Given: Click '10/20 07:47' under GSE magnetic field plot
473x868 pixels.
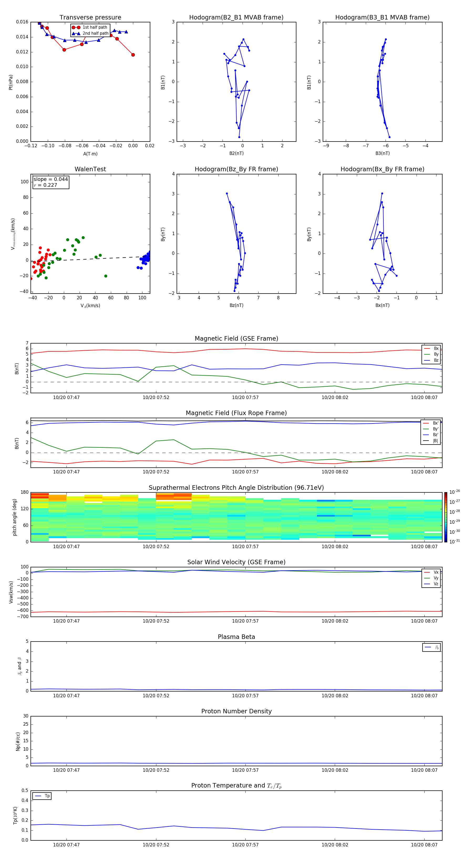Looking at the screenshot, I should tap(66, 397).
